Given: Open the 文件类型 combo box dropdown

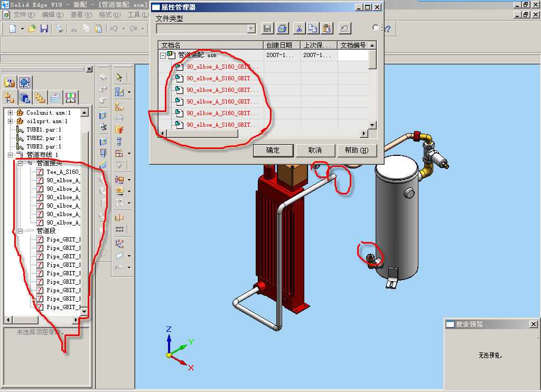Looking at the screenshot, I should (251, 29).
